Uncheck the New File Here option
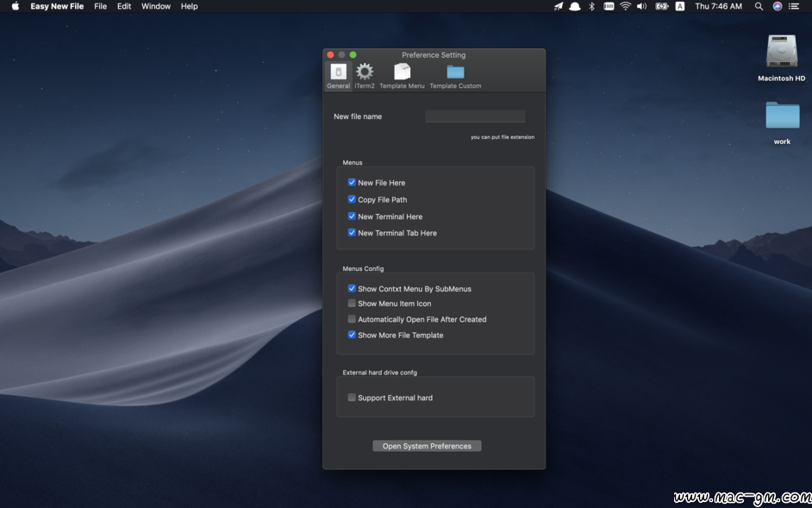 click(352, 183)
